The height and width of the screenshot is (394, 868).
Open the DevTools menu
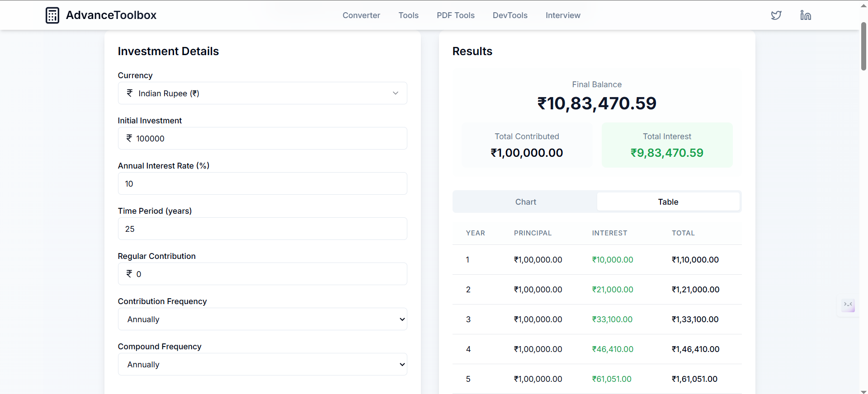click(510, 15)
